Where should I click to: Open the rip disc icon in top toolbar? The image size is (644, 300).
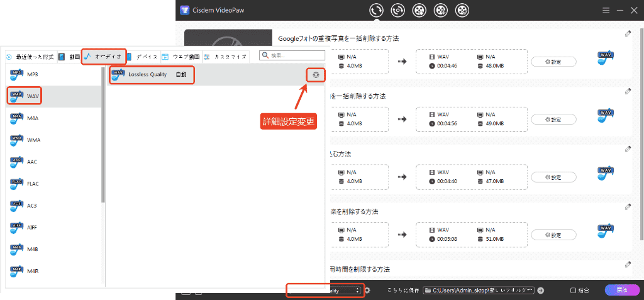(x=397, y=10)
